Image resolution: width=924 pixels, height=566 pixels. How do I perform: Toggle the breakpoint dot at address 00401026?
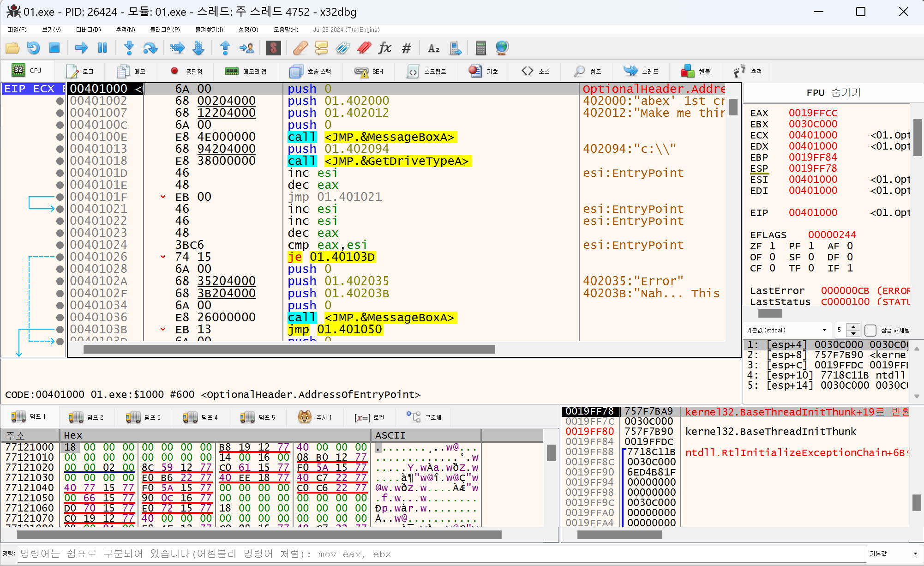60,257
